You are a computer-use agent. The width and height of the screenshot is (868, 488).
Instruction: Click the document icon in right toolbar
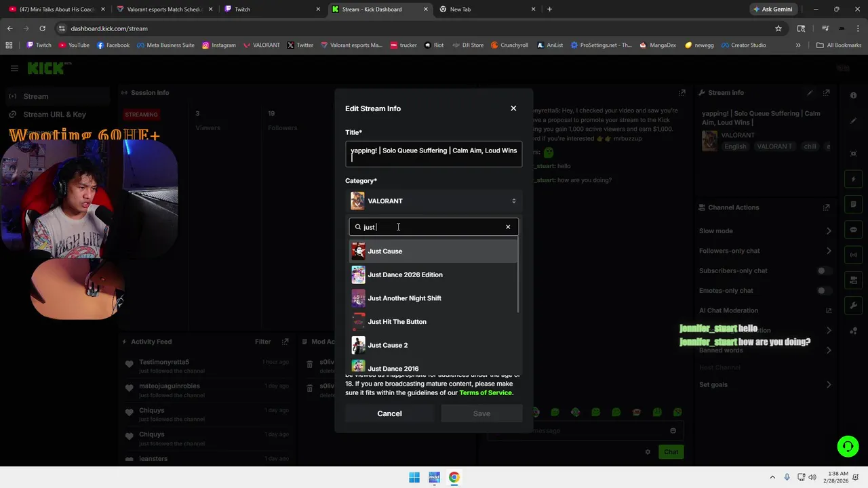[x=853, y=204]
